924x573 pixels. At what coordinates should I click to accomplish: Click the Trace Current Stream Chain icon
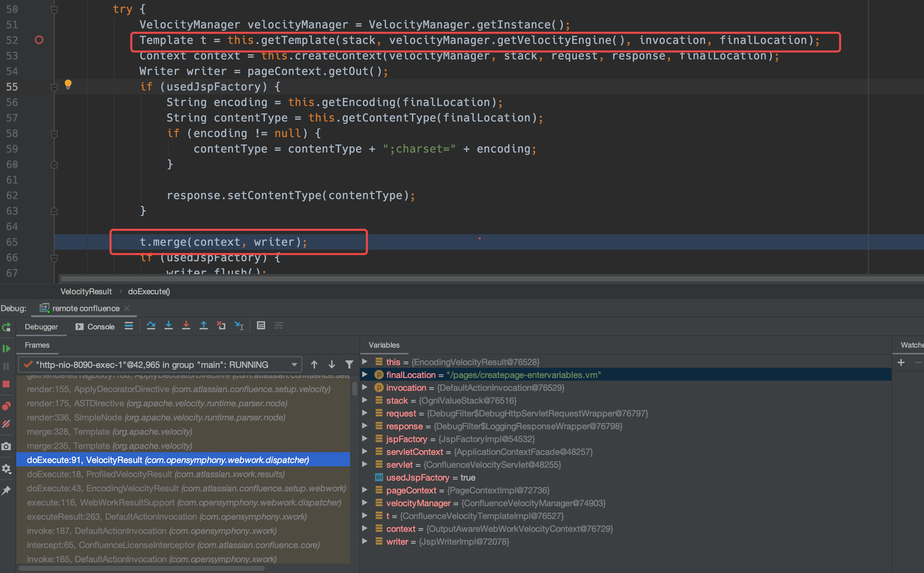point(279,326)
